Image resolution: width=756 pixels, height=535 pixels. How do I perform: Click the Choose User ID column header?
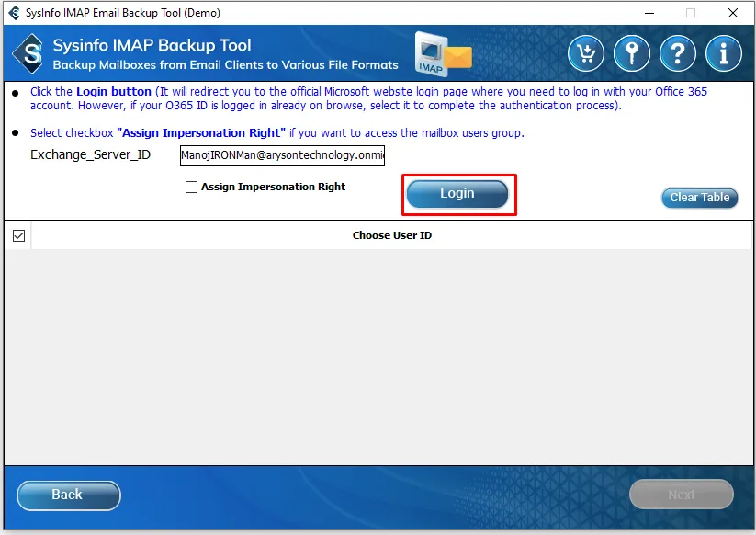pyautogui.click(x=392, y=235)
